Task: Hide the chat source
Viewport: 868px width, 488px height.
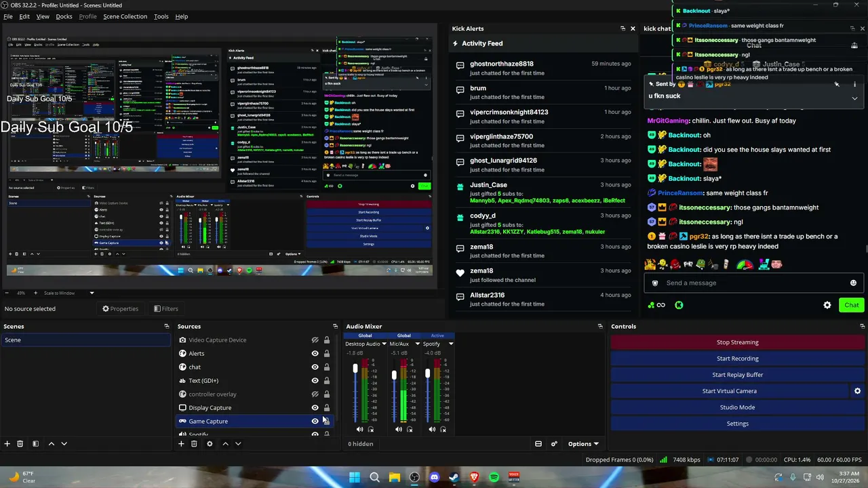Action: click(315, 367)
